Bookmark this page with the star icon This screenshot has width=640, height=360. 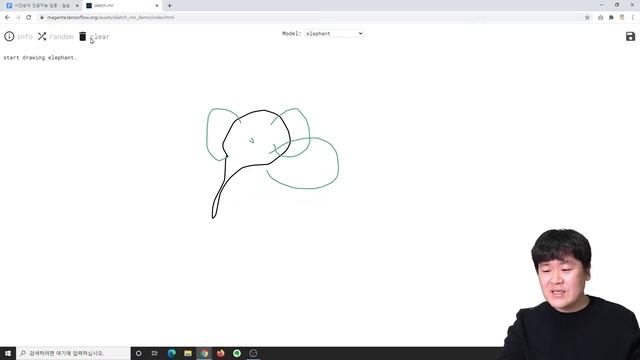pos(587,17)
